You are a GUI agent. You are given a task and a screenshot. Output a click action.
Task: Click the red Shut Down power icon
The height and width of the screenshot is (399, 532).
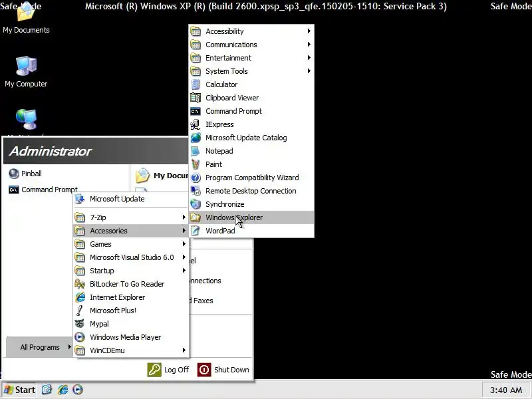tap(204, 370)
